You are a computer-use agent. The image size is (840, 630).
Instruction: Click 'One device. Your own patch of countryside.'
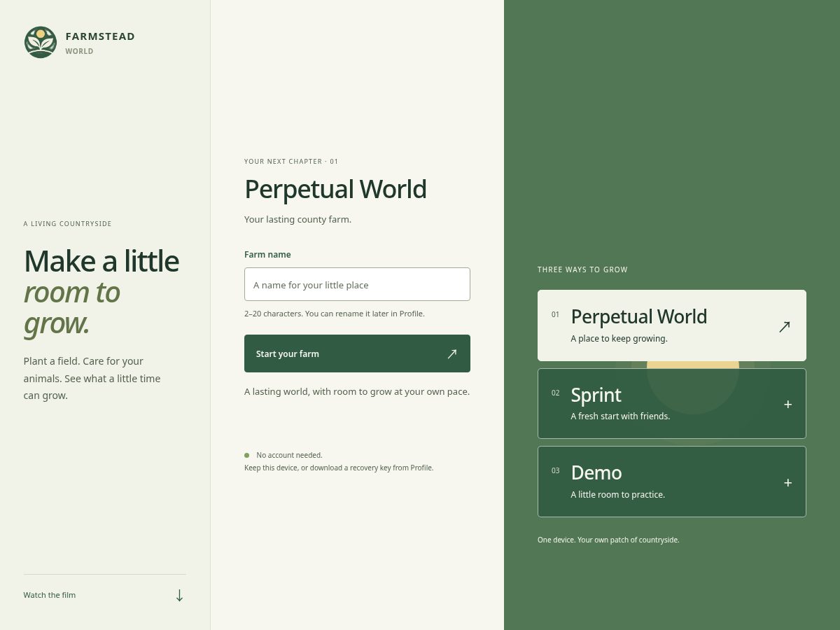[x=608, y=540]
